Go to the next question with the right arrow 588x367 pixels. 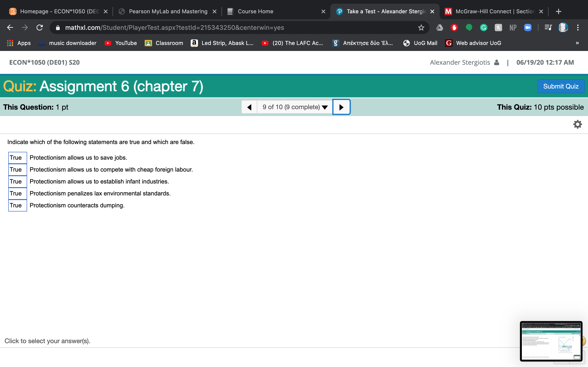tap(341, 107)
